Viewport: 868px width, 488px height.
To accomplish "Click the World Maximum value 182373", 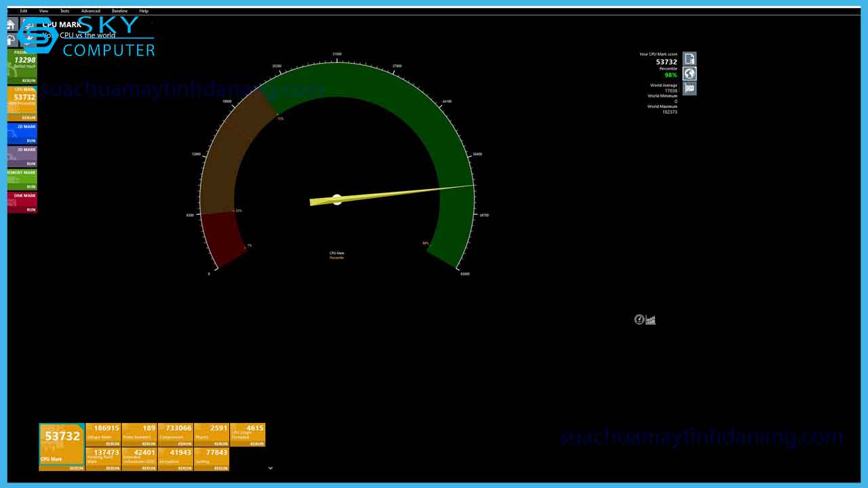I will coord(669,112).
